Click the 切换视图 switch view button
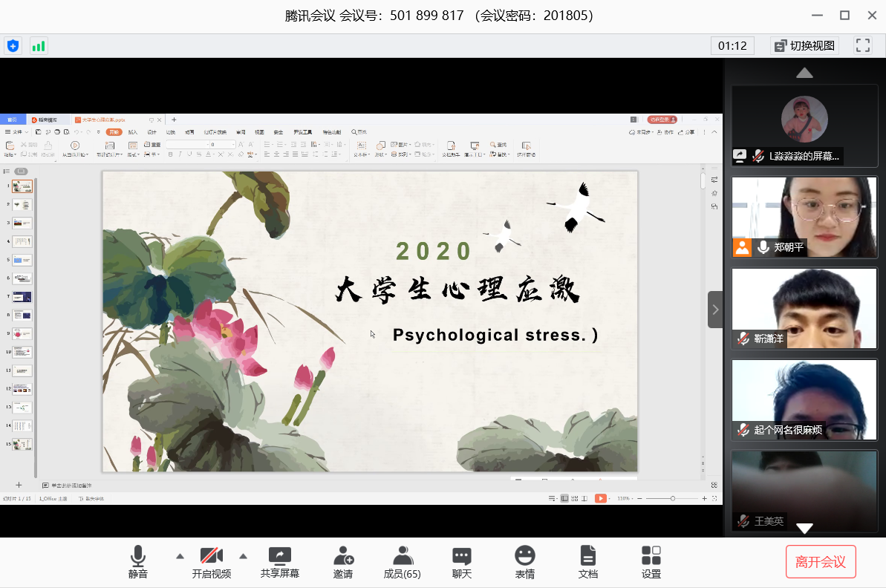886x588 pixels. tap(804, 46)
